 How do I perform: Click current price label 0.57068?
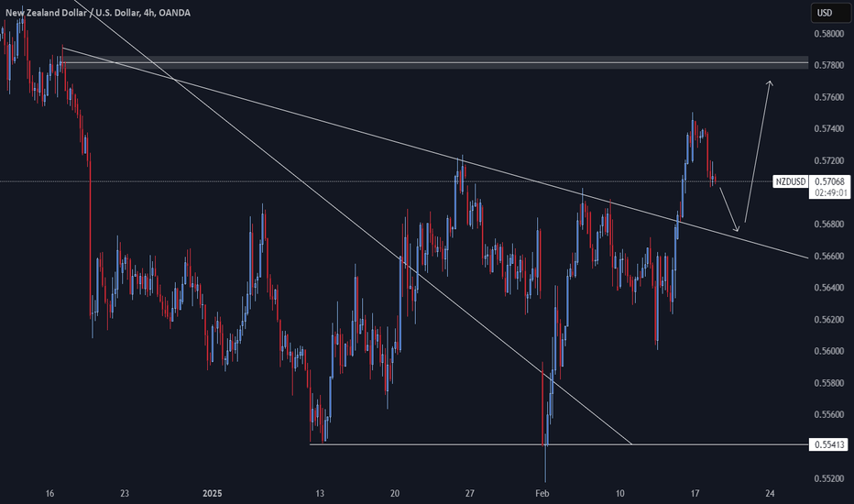coord(829,181)
